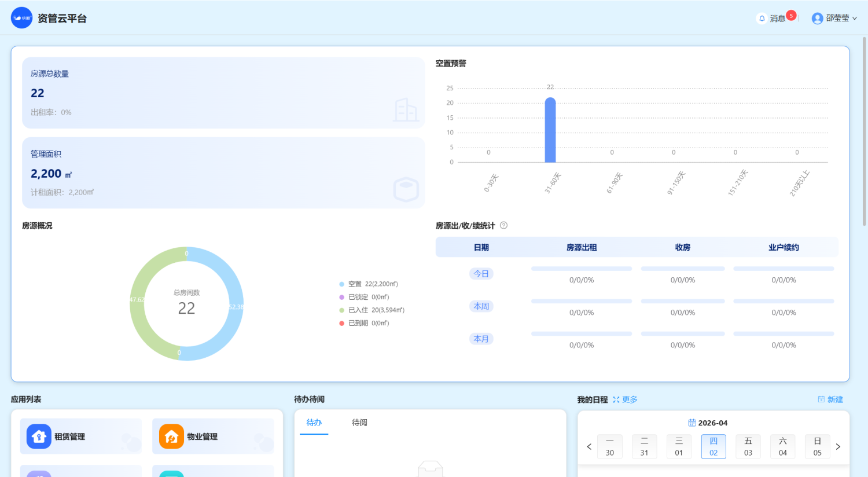Image resolution: width=868 pixels, height=477 pixels.
Task: Go to previous week in calendar
Action: [589, 447]
